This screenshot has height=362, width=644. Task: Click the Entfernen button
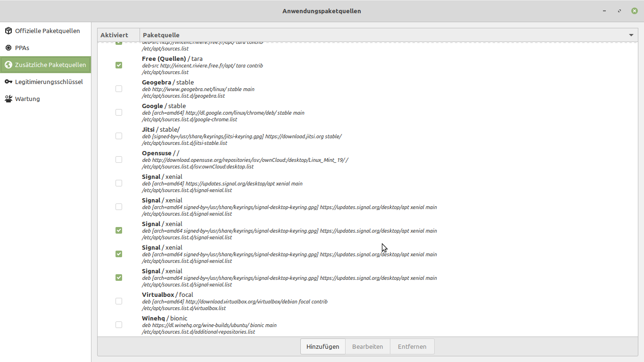412,346
